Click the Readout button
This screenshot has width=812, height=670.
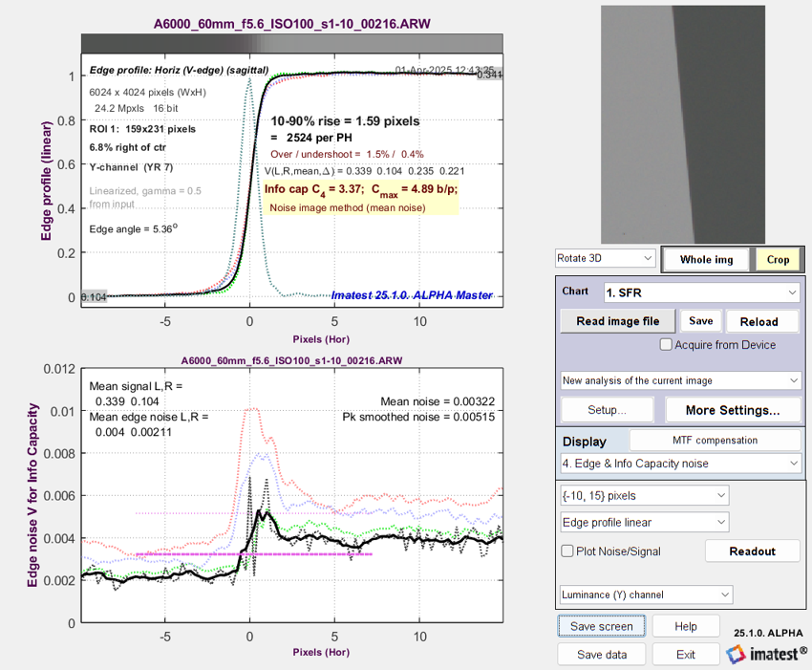pyautogui.click(x=753, y=551)
